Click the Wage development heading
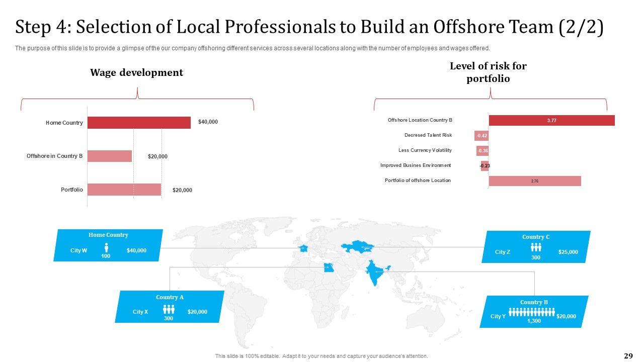The height and width of the screenshot is (362, 644). coord(136,73)
